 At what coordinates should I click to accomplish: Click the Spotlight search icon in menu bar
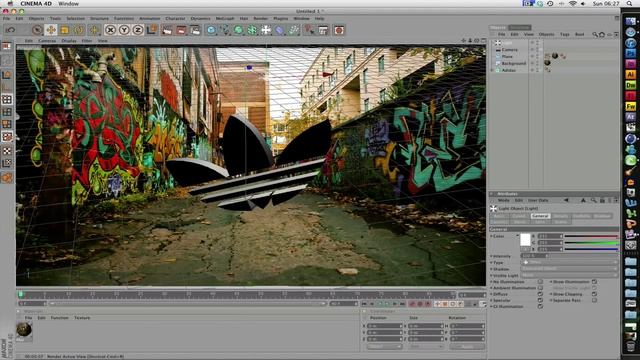tap(630, 4)
